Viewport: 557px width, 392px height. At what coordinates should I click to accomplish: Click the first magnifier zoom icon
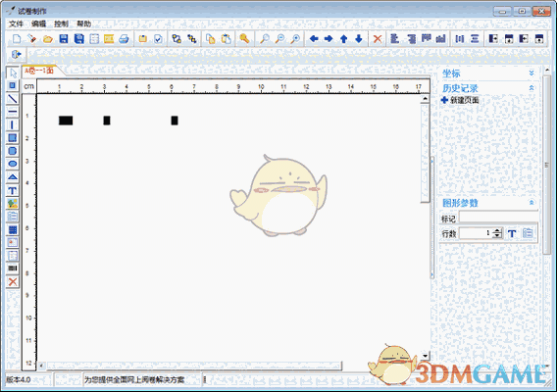point(265,38)
